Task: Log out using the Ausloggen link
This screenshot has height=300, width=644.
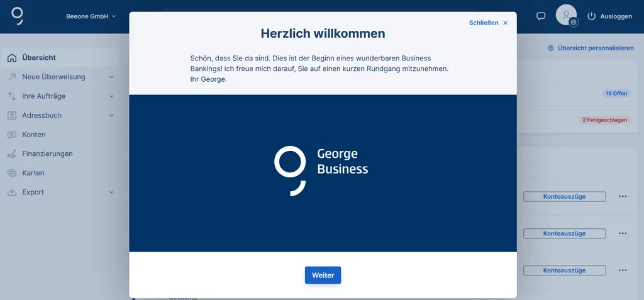Action: [616, 16]
